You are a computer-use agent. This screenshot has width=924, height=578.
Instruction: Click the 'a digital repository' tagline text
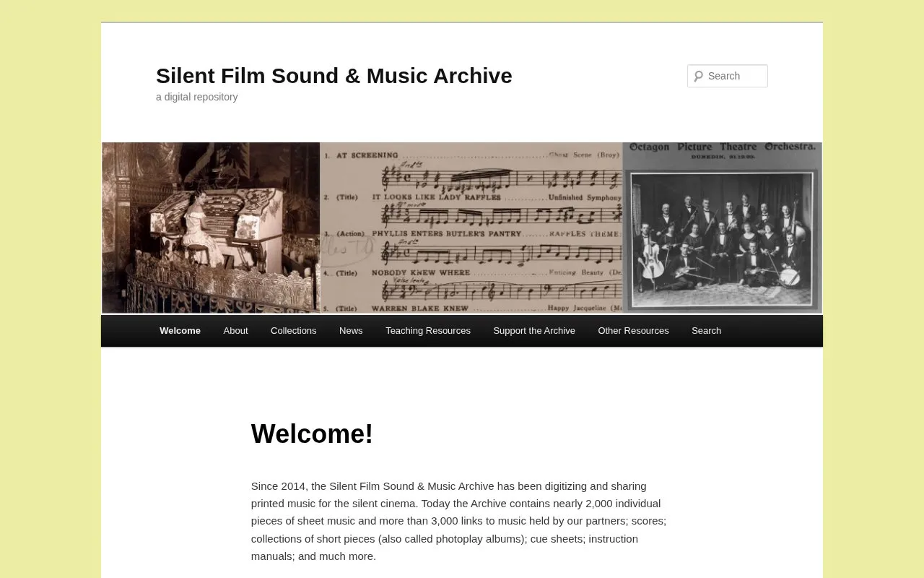tap(197, 97)
